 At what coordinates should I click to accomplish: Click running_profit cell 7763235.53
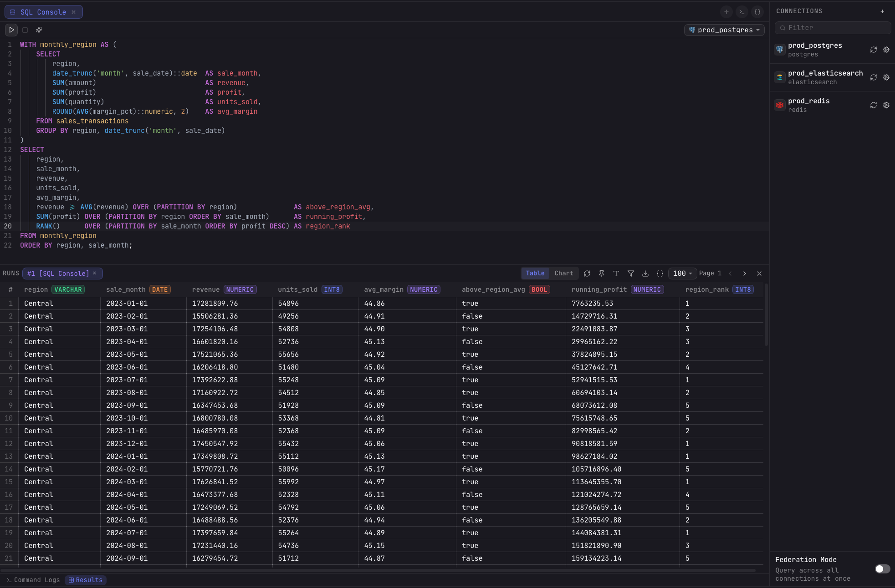(623, 304)
